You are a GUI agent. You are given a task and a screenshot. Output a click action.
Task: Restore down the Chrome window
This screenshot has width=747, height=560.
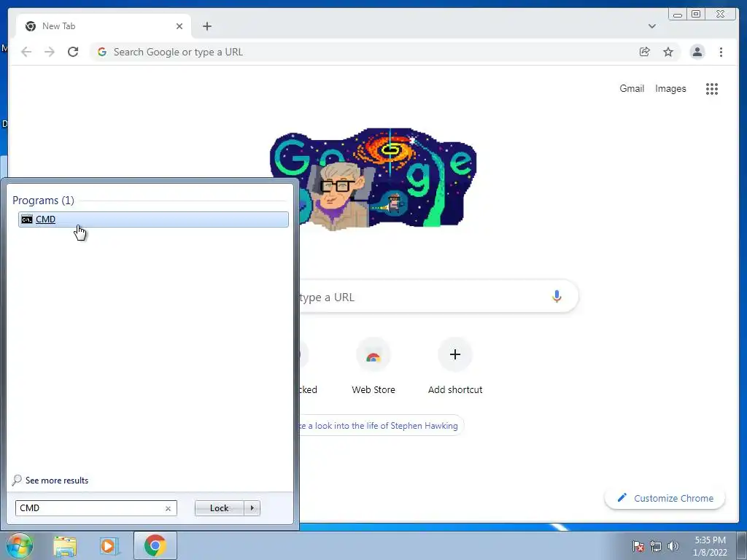(696, 15)
